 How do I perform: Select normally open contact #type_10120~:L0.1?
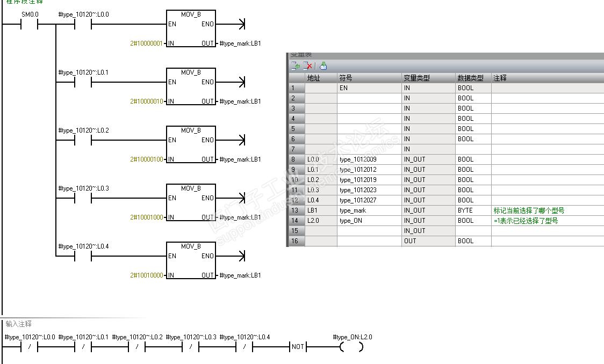[83, 82]
